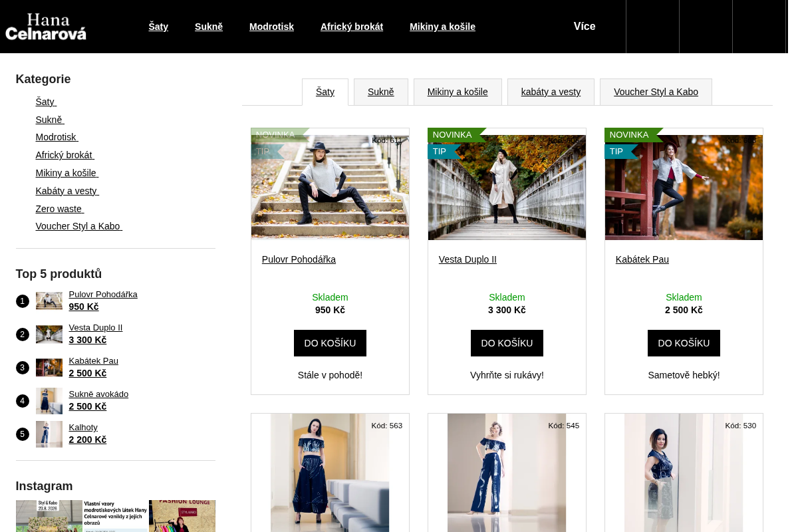This screenshot has width=798, height=532.
Task: Click the 'Vyhrňte si rukávy!' description text
Action: [x=507, y=375]
